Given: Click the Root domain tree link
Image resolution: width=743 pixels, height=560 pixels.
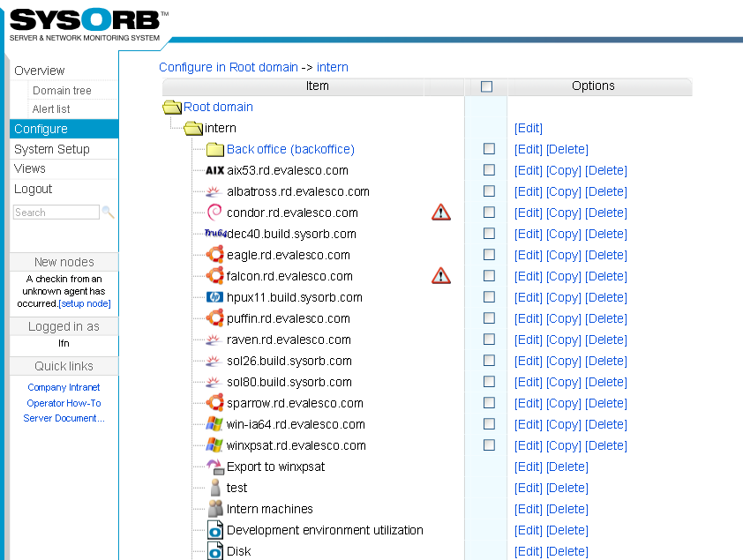Looking at the screenshot, I should pos(218,107).
